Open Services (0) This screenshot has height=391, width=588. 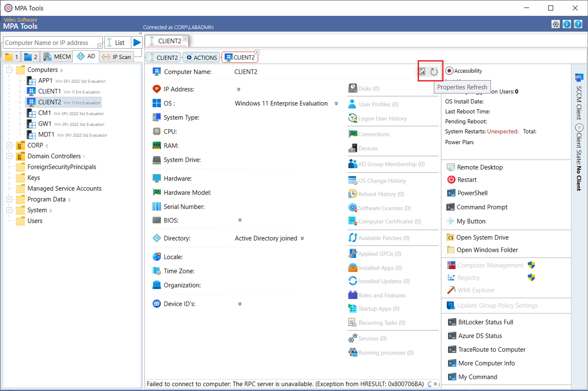point(367,338)
